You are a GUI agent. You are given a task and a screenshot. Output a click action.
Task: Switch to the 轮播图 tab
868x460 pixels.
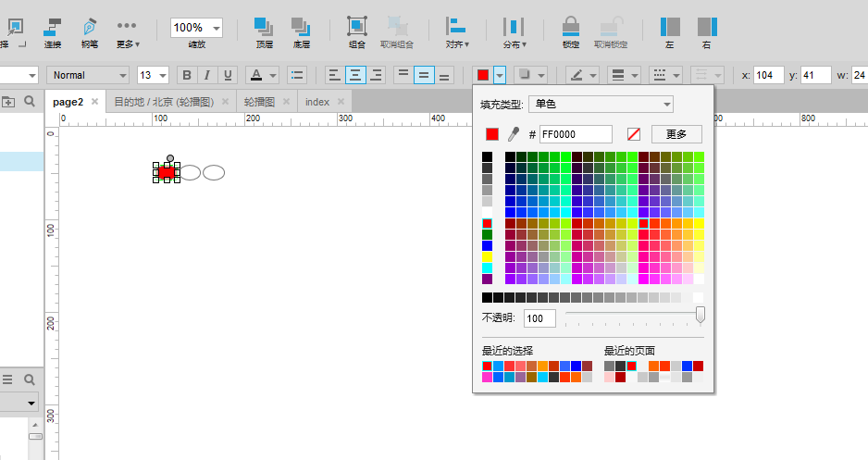pyautogui.click(x=260, y=102)
